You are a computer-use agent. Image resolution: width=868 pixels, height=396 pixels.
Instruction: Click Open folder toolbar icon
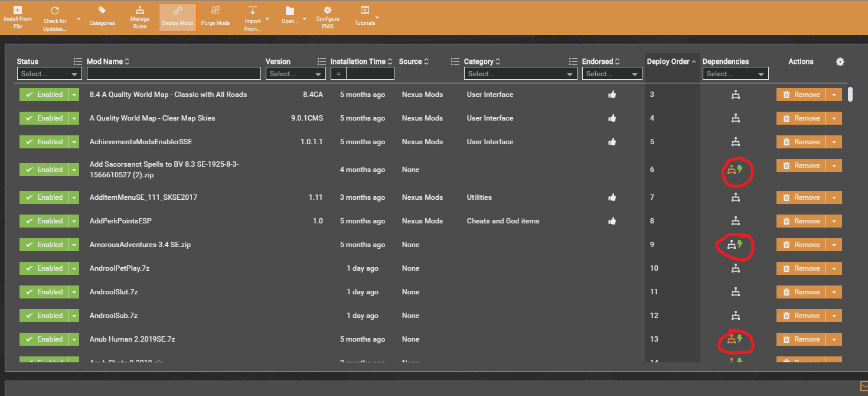pyautogui.click(x=290, y=11)
